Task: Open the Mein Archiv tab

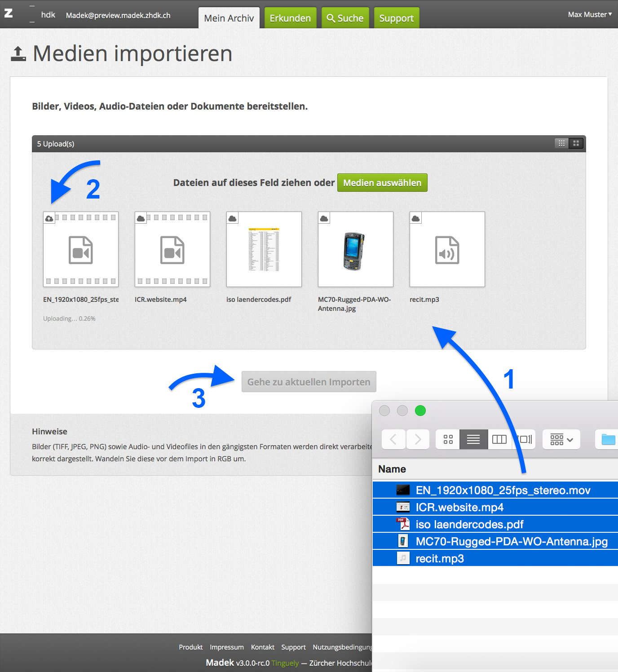Action: coord(229,18)
